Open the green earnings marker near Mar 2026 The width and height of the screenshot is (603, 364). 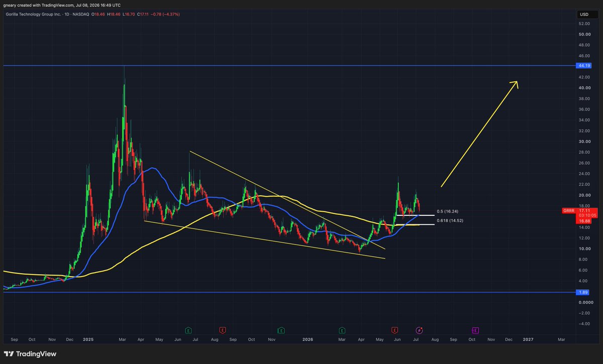tap(342, 330)
